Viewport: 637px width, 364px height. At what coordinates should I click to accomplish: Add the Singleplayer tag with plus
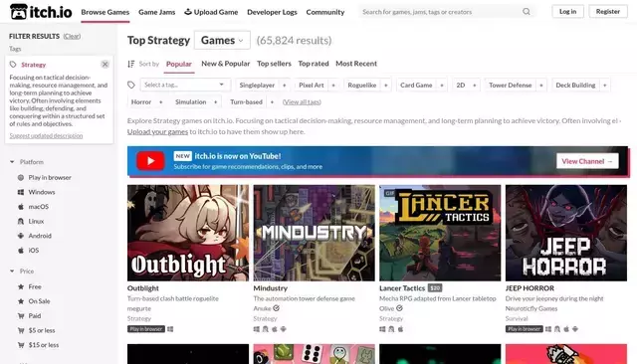click(285, 86)
